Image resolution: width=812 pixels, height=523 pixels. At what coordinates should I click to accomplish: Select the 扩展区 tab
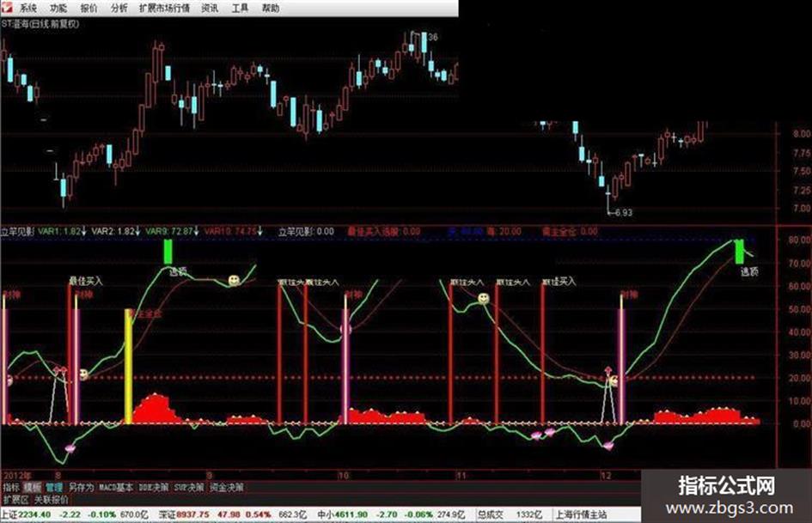click(15, 500)
